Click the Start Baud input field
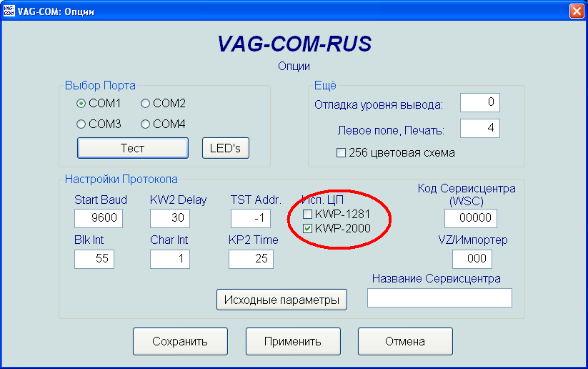 click(x=99, y=218)
